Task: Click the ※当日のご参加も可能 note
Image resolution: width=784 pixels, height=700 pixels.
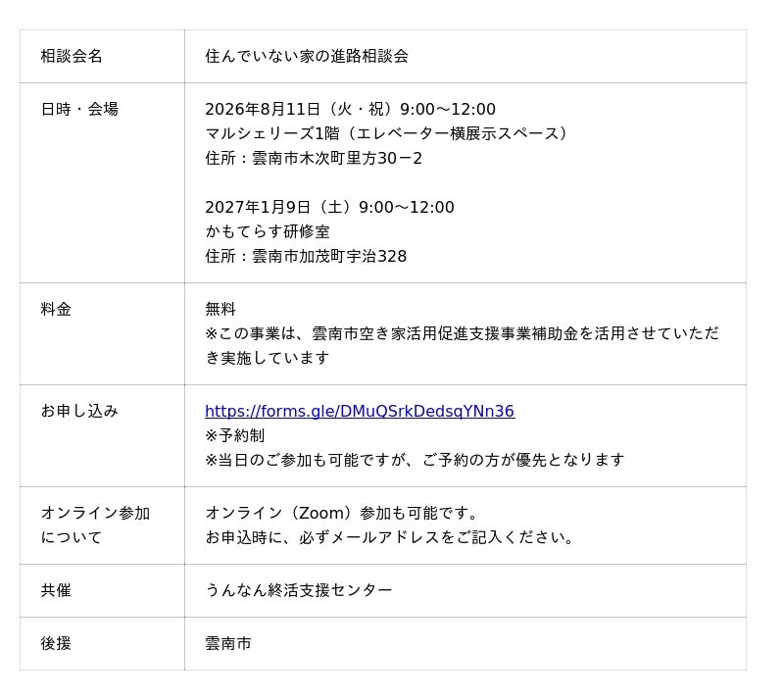Action: coord(415,460)
